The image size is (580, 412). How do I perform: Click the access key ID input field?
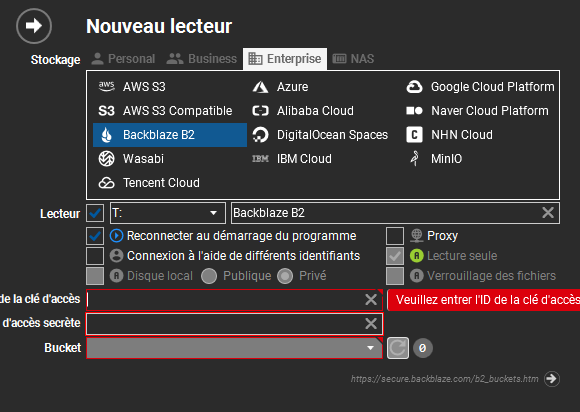[226, 300]
